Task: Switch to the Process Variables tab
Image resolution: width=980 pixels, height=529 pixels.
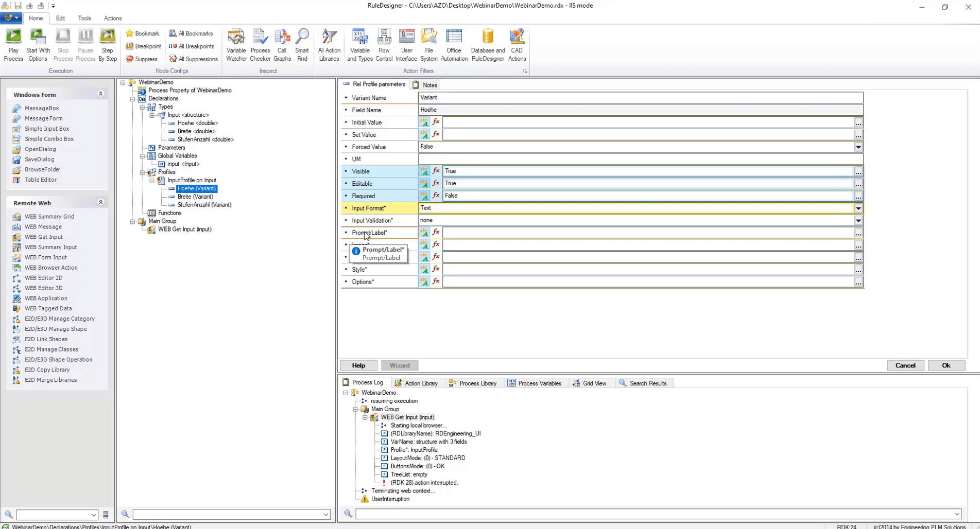Action: point(539,383)
